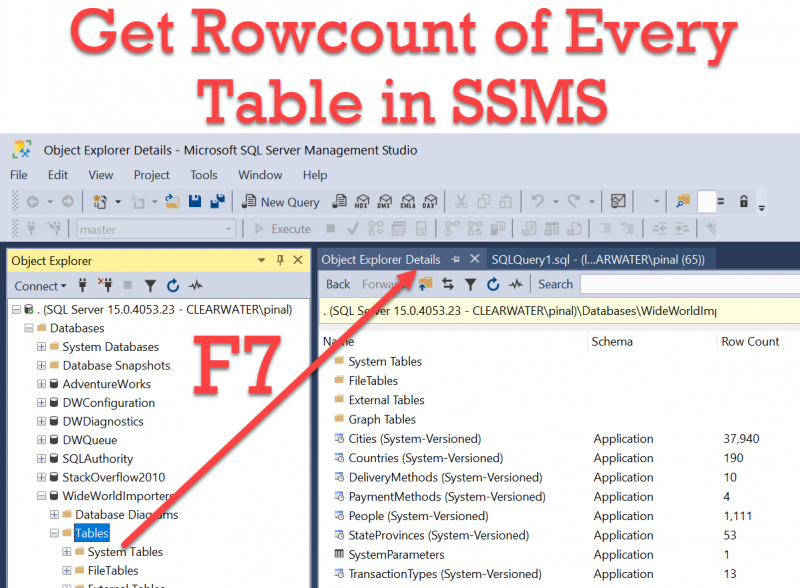Click the Undo arrow icon

537,201
